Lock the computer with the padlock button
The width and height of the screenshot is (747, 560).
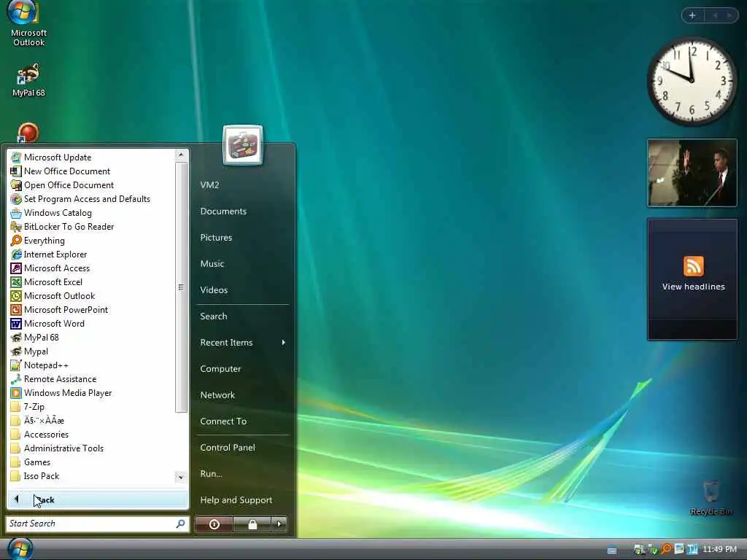point(252,524)
